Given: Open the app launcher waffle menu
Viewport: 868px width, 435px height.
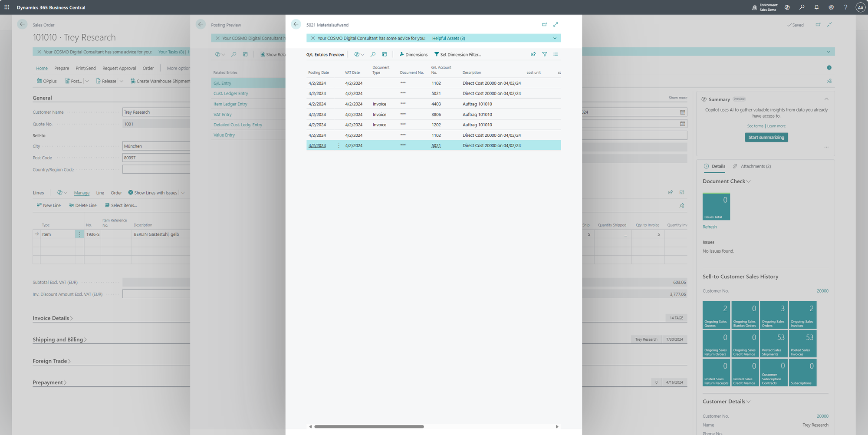Looking at the screenshot, I should point(7,7).
